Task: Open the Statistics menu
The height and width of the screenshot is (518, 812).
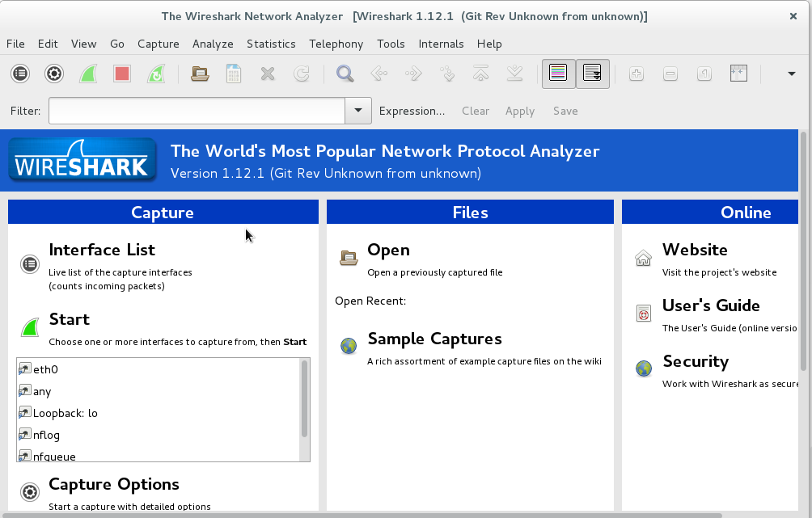Action: coord(271,44)
